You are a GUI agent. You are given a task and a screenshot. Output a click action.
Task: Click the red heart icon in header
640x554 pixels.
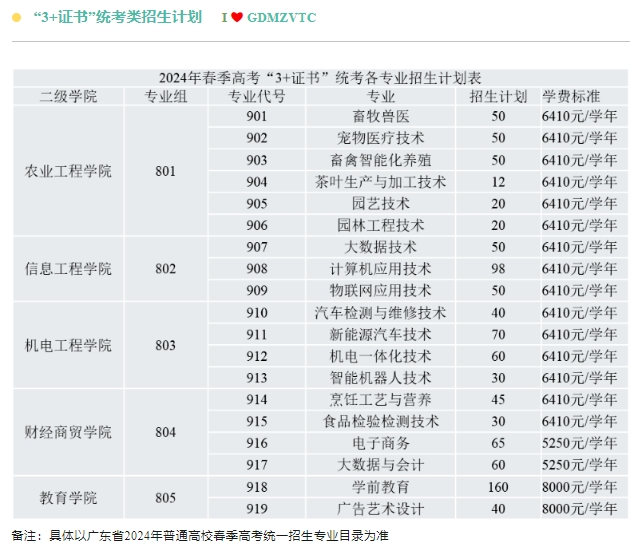point(237,17)
